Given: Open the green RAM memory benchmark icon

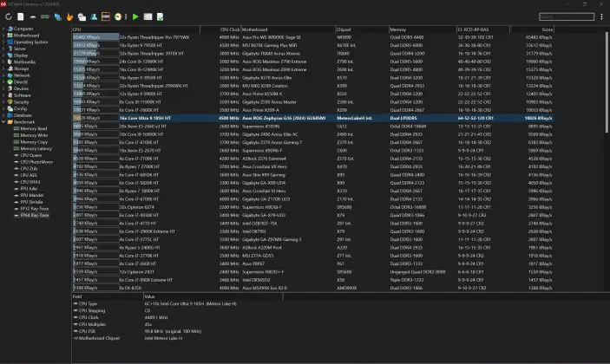Looking at the screenshot, I should click(x=45, y=16).
